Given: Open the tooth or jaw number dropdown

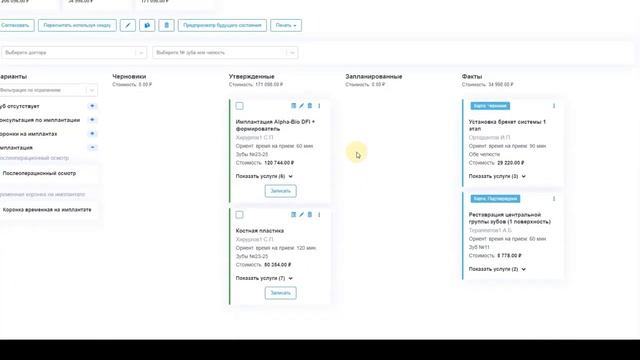Looking at the screenshot, I should pos(225,53).
